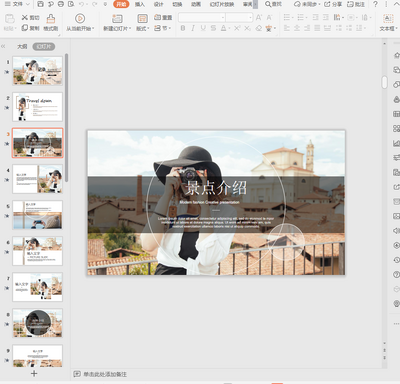This screenshot has width=400, height=384.
Task: Click the Print icon in quick access toolbar
Action: pos(61,4)
